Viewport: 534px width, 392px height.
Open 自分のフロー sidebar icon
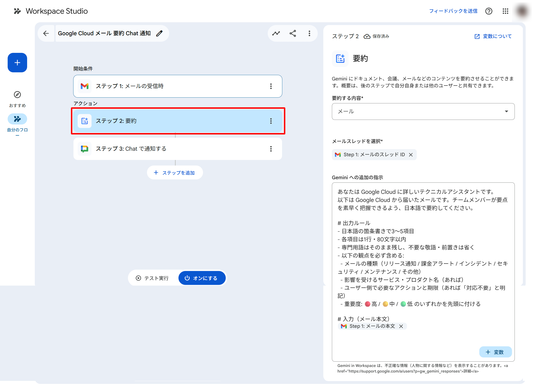click(x=17, y=119)
